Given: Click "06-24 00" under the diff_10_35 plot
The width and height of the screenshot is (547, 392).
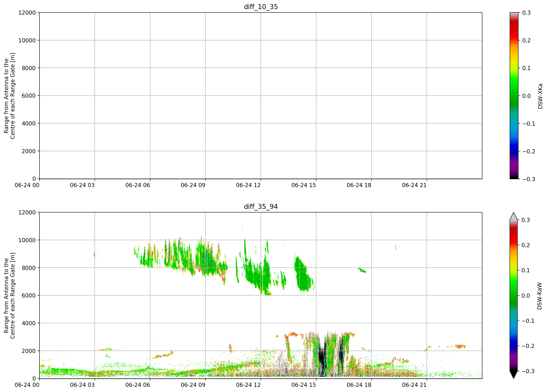Looking at the screenshot, I should pyautogui.click(x=27, y=185).
